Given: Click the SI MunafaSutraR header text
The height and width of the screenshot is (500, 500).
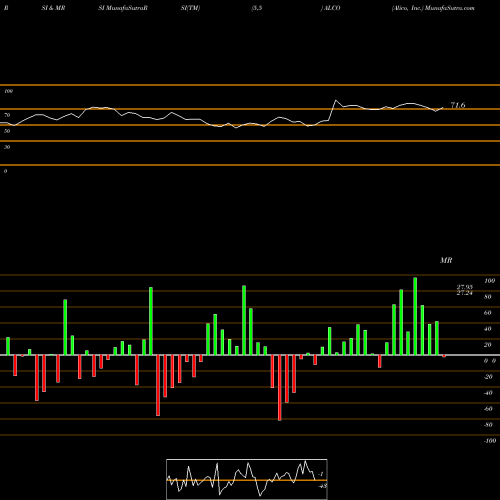Looking at the screenshot, I should pos(123,8).
